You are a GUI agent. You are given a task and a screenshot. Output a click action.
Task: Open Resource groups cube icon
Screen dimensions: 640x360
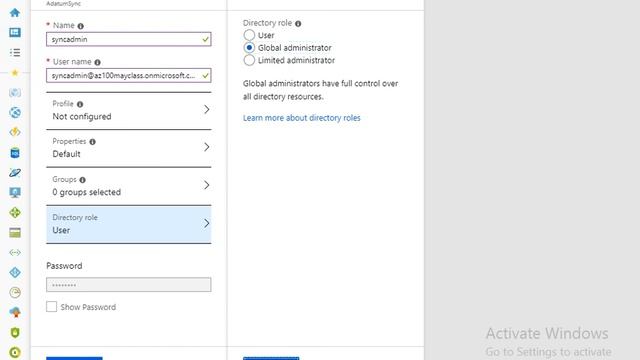pos(15,93)
